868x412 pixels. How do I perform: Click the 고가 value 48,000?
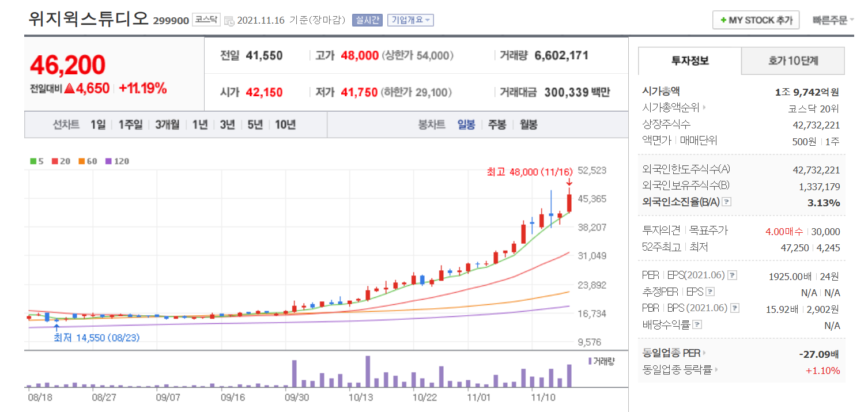pos(360,56)
